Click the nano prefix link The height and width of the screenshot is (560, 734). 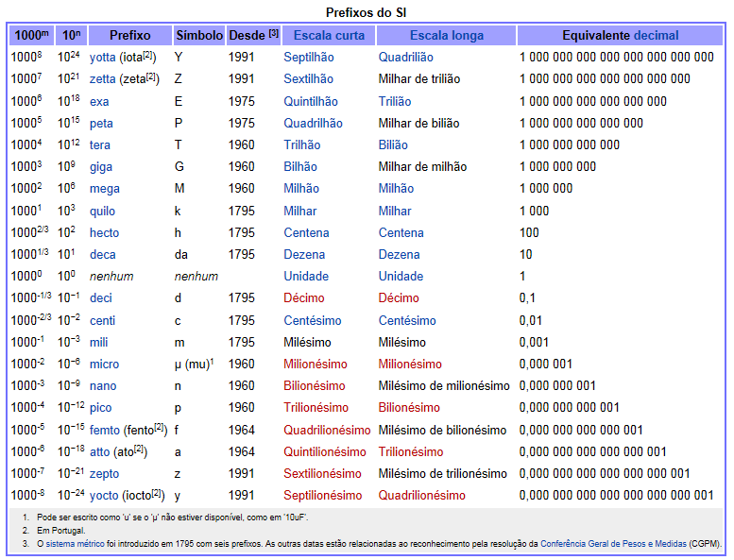[103, 386]
